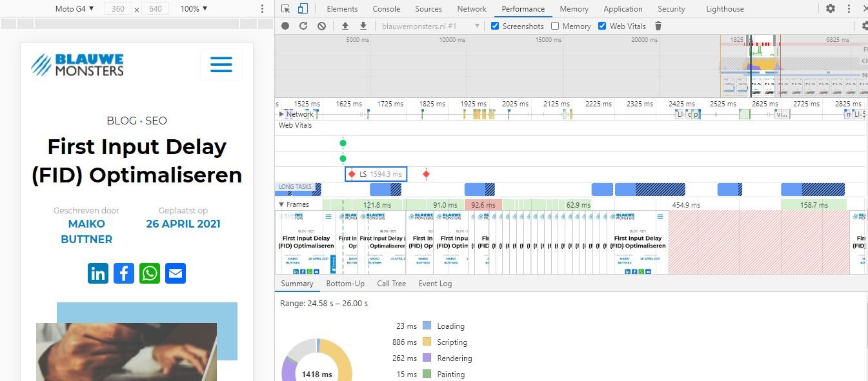The height and width of the screenshot is (381, 868).
Task: Load a profile with the upload arrow
Action: tap(345, 26)
